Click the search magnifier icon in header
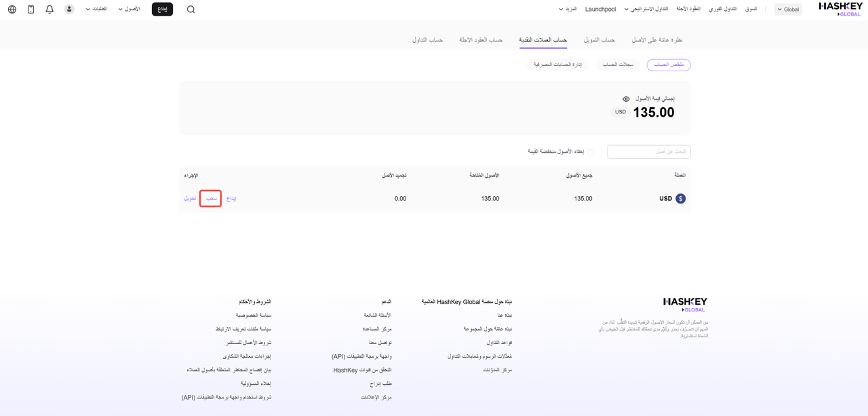 (191, 10)
